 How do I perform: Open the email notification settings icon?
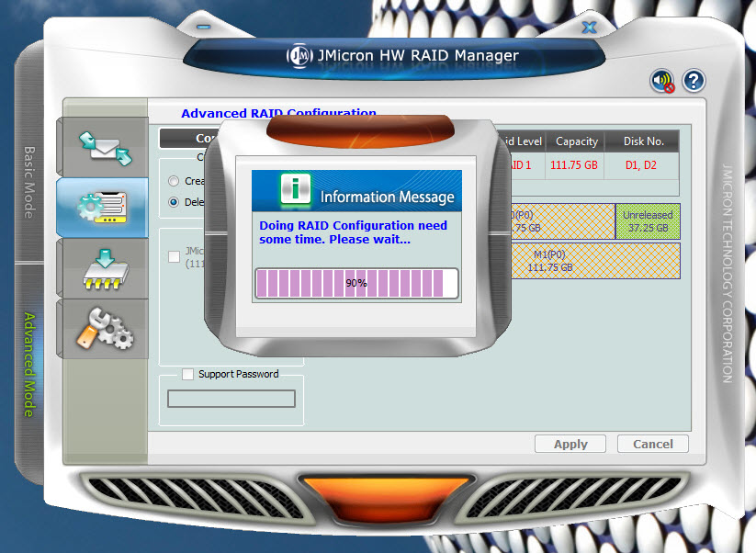coord(105,149)
